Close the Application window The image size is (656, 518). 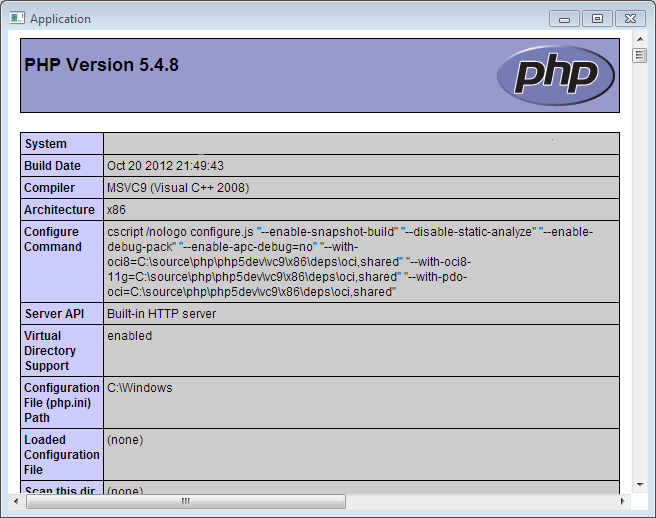(x=629, y=18)
